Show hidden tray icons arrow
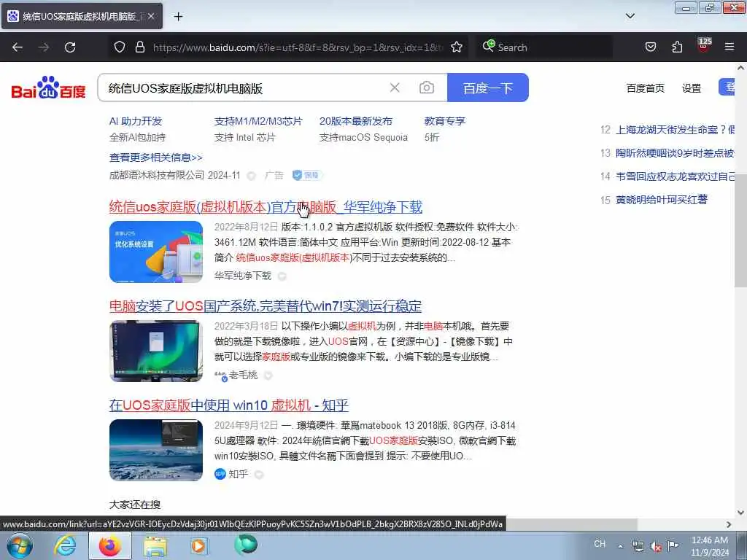747x560 pixels. coord(620,546)
